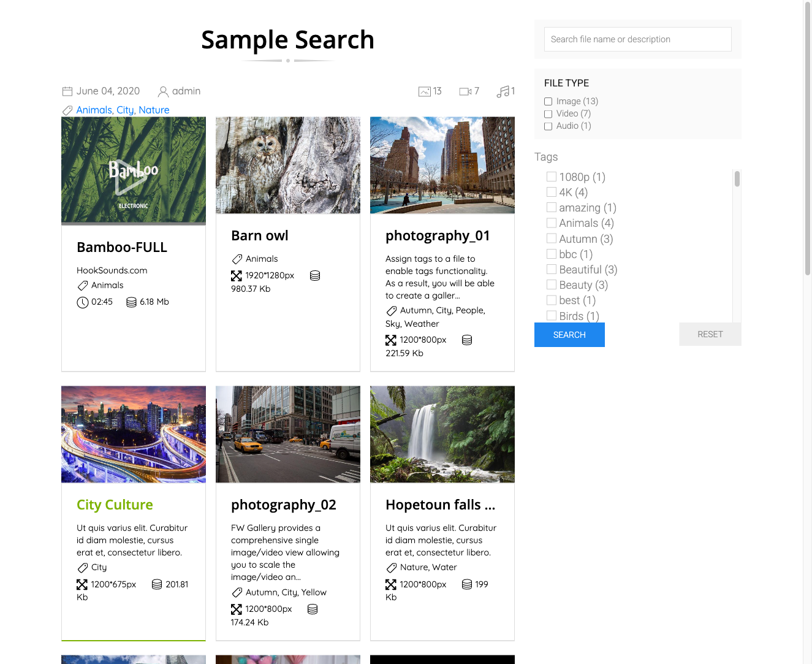
Task: Click the user icon next to admin
Action: pos(162,91)
